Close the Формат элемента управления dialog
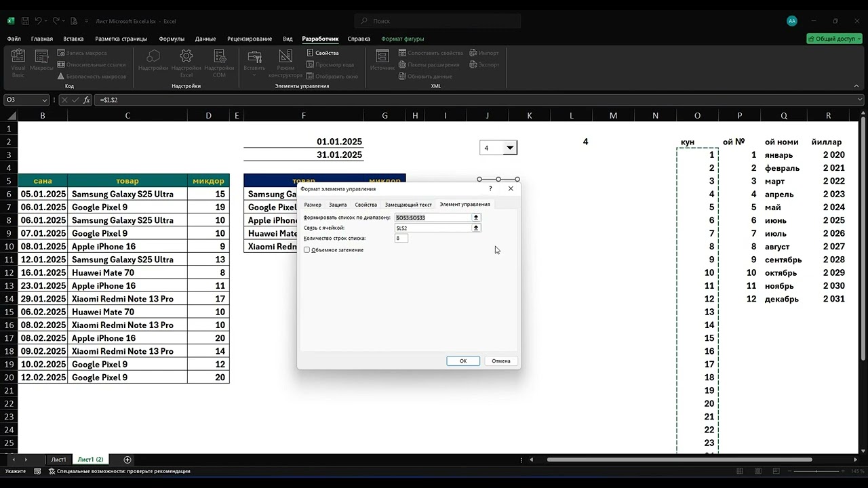Viewport: 868px width, 488px height. coord(511,188)
